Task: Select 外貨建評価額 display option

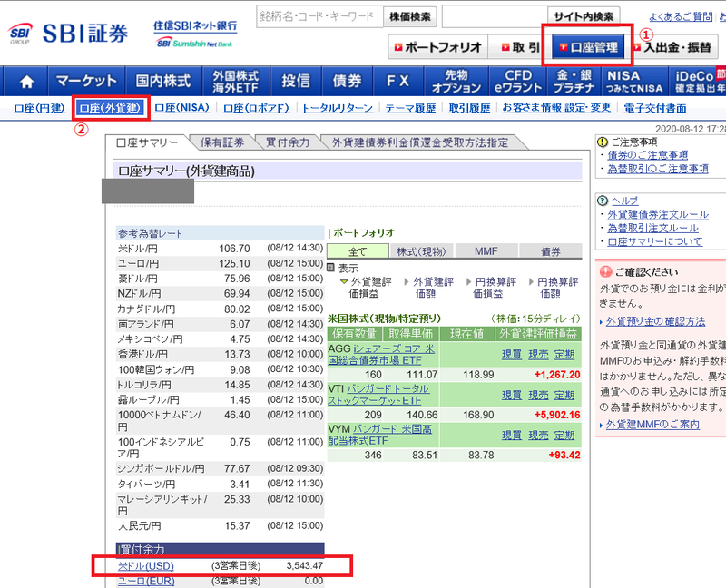Action: click(429, 288)
